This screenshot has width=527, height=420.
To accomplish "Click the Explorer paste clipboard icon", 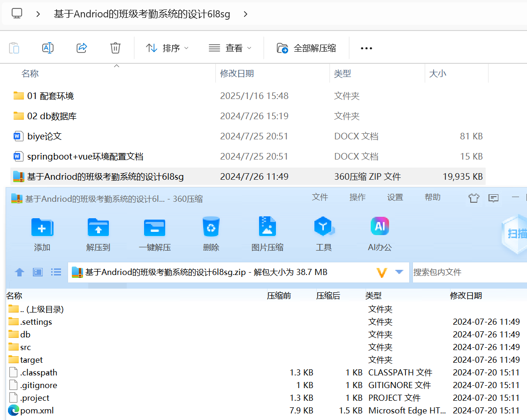I will [x=14, y=48].
